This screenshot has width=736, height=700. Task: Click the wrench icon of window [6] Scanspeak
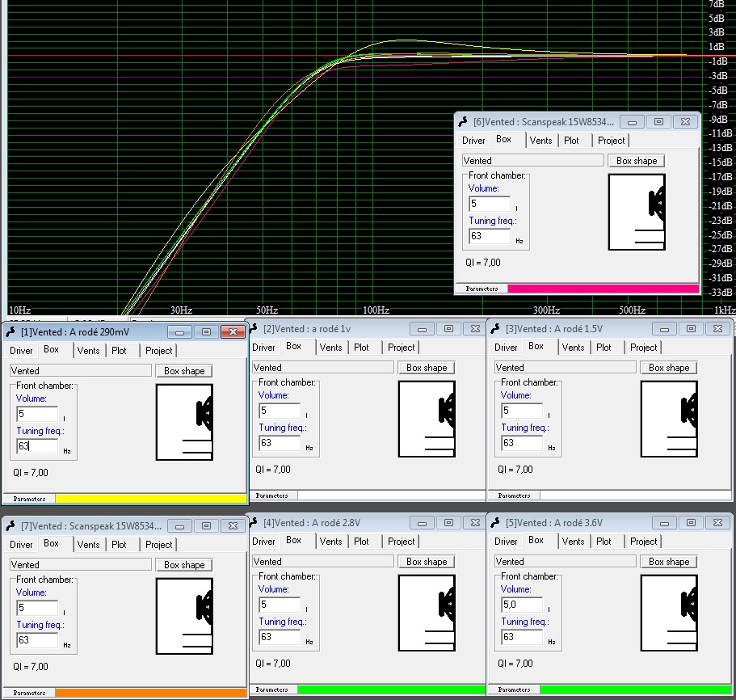(x=463, y=122)
